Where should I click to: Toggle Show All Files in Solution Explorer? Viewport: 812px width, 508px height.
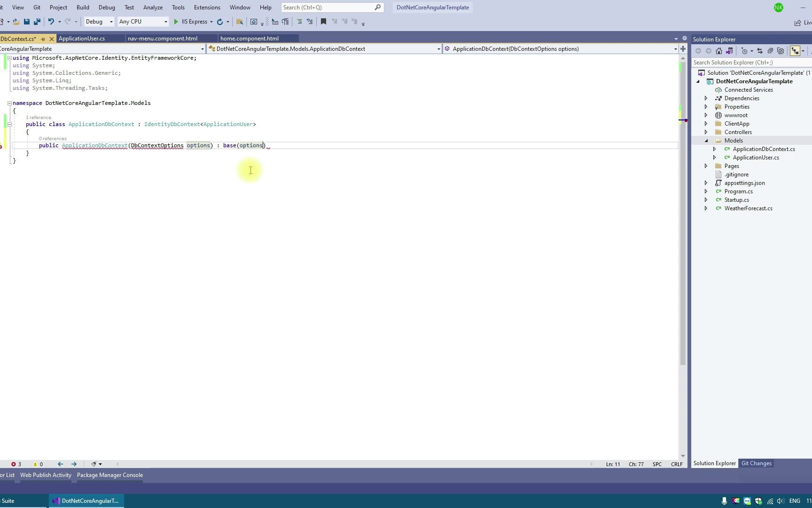click(781, 51)
